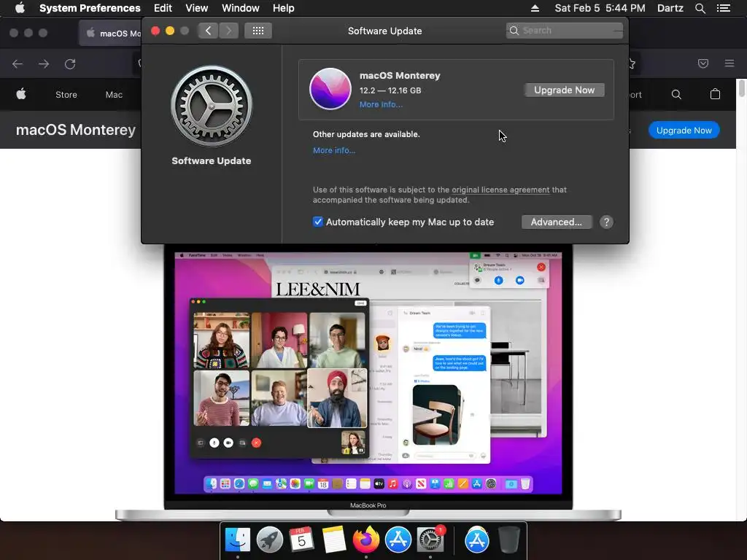
Task: Click the Search field in Software Update
Action: point(565,31)
